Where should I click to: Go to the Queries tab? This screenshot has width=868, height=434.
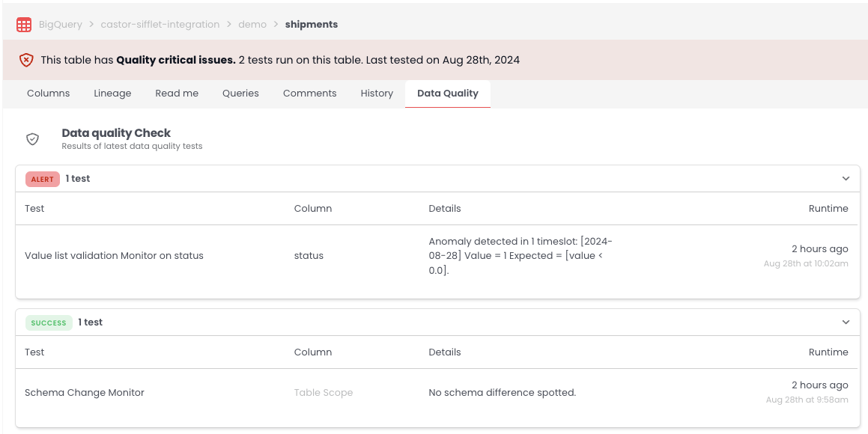coord(240,94)
